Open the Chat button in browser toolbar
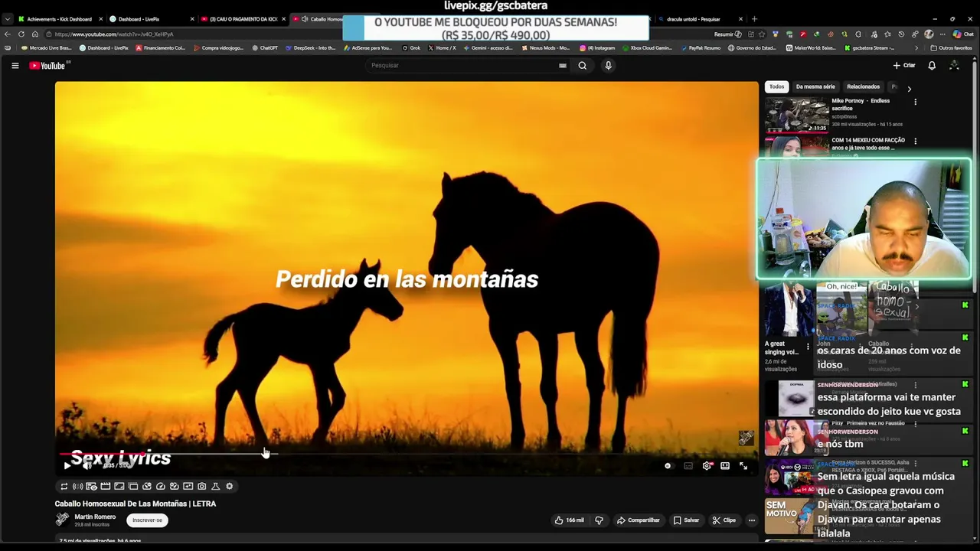This screenshot has height=551, width=980. (963, 34)
